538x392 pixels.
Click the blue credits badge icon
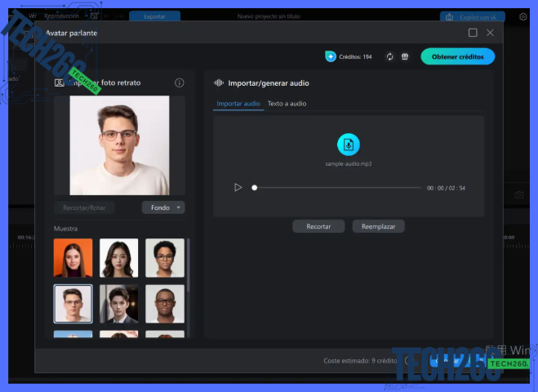point(331,56)
